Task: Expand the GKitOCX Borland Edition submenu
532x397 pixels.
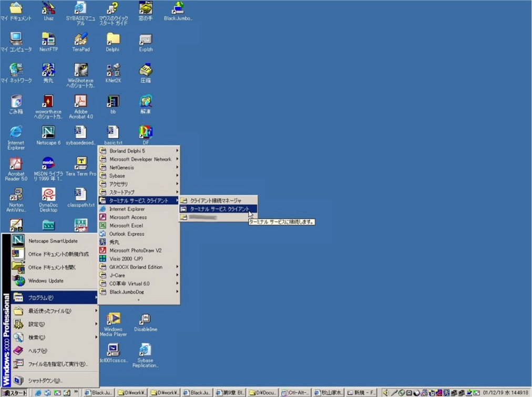Action: (x=139, y=267)
